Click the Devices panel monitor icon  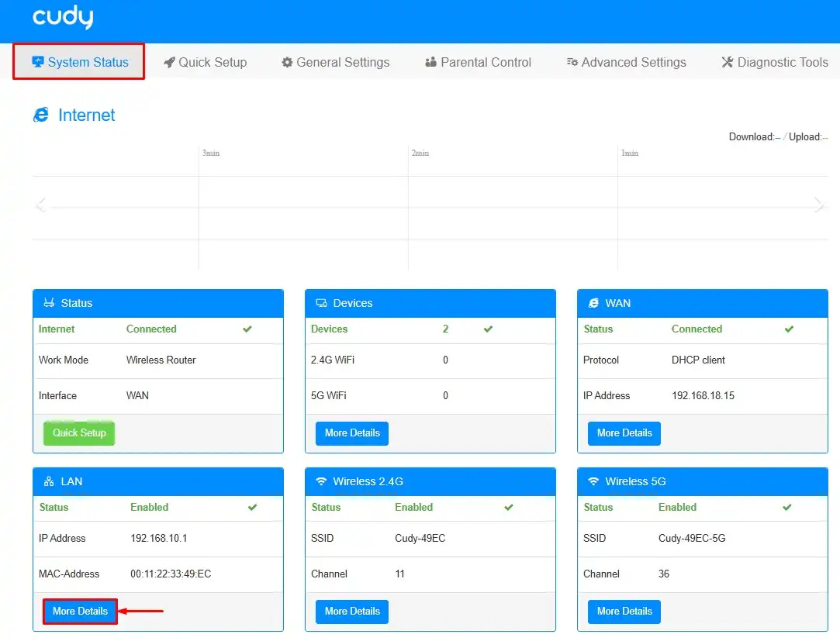click(x=321, y=303)
